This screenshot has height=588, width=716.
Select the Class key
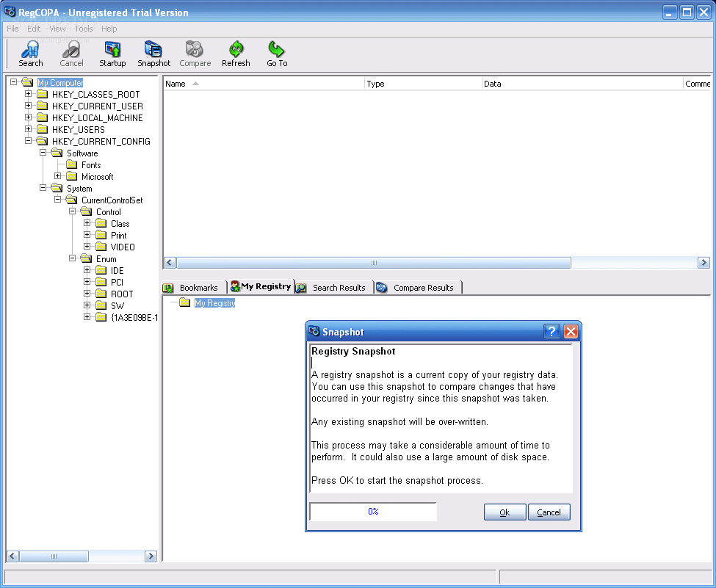[x=120, y=224]
